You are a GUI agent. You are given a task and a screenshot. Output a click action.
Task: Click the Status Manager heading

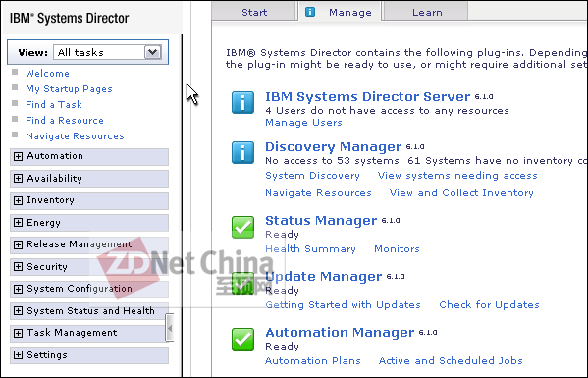pos(321,221)
